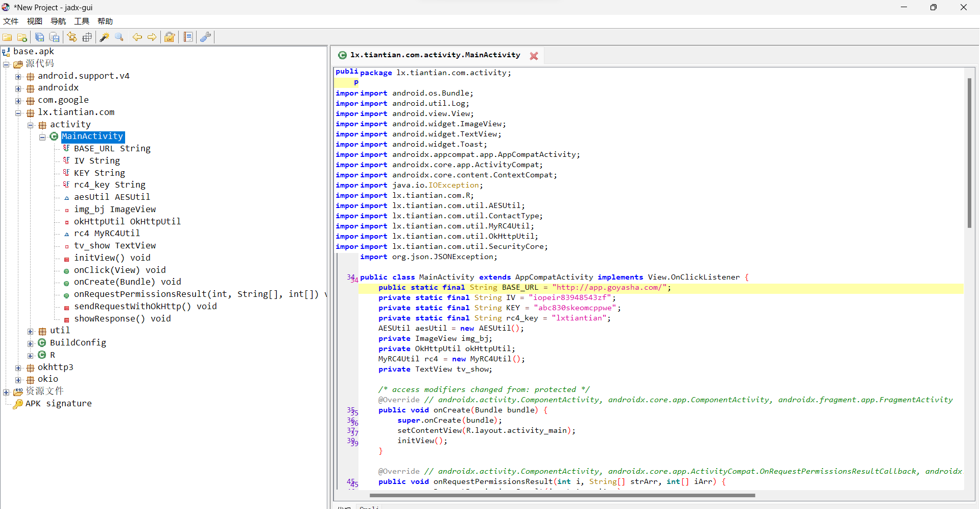Open class search using the magnifier icon
This screenshot has height=509, width=980.
pyautogui.click(x=119, y=37)
